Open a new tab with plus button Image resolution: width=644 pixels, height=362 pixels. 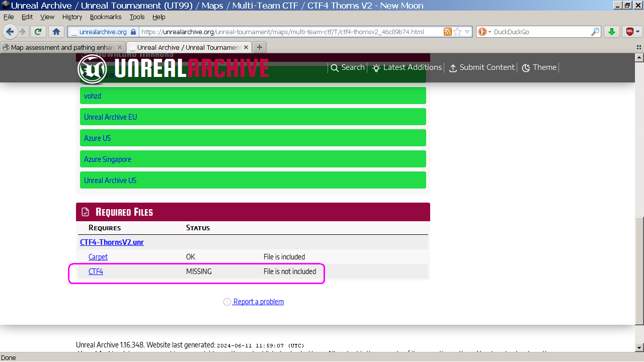pos(259,47)
